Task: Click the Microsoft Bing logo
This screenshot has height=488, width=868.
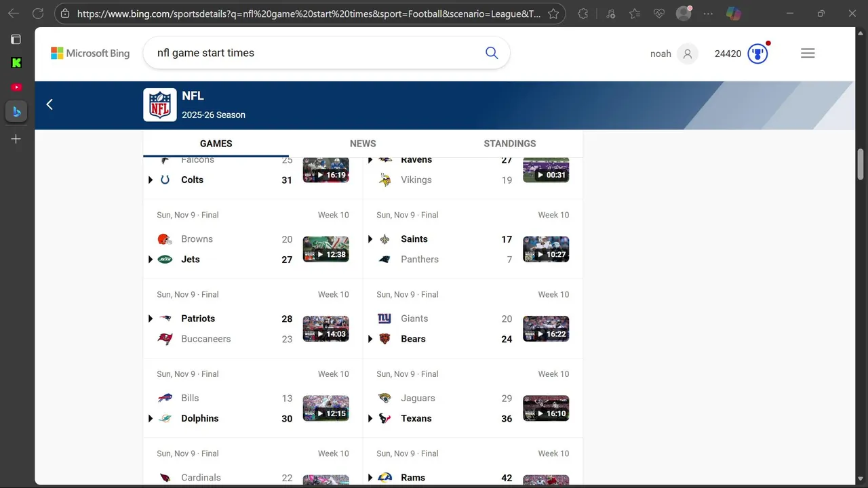Action: click(x=90, y=54)
